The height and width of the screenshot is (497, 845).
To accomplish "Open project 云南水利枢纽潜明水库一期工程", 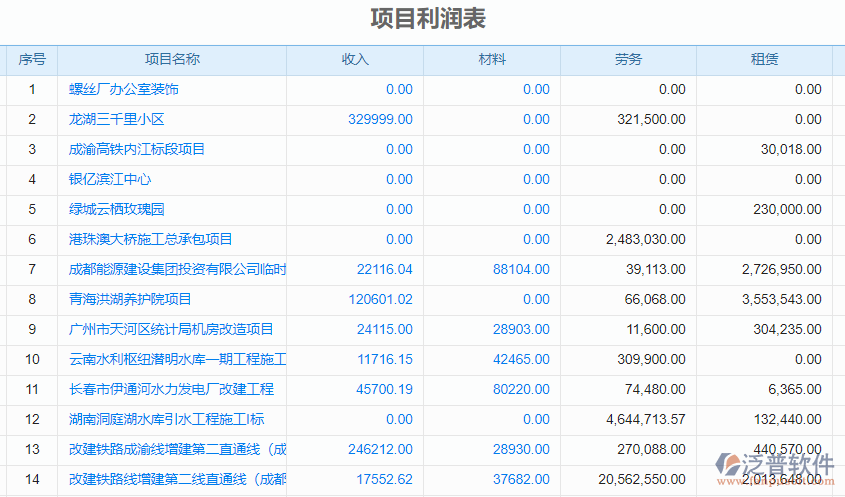I will click(x=177, y=360).
